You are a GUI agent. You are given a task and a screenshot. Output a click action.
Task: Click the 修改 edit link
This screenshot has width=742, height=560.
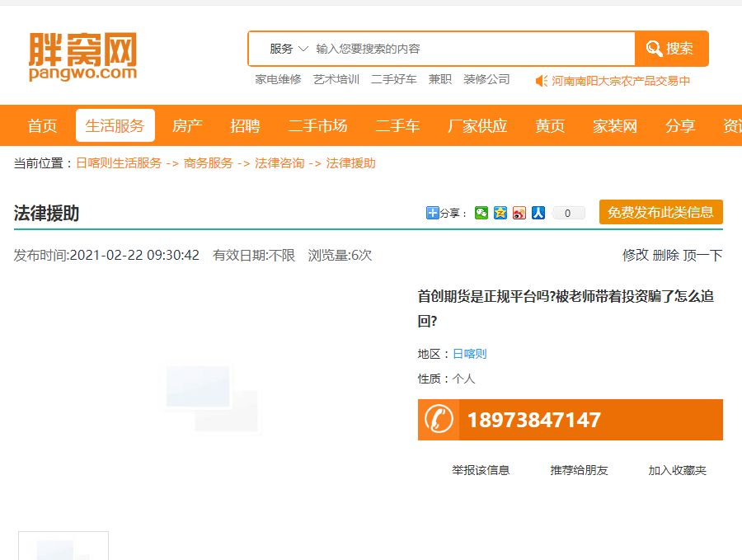point(635,256)
